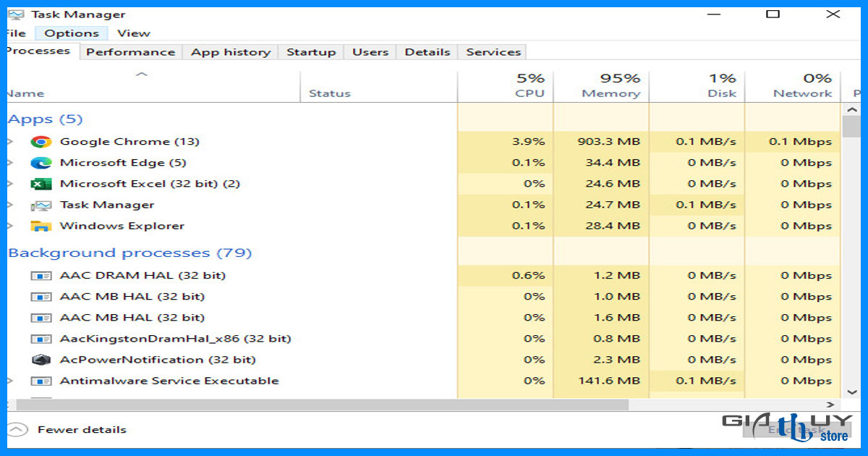Click AcPowerNotification's 2.3 MB memory value
This screenshot has height=456, width=868.
coord(616,360)
